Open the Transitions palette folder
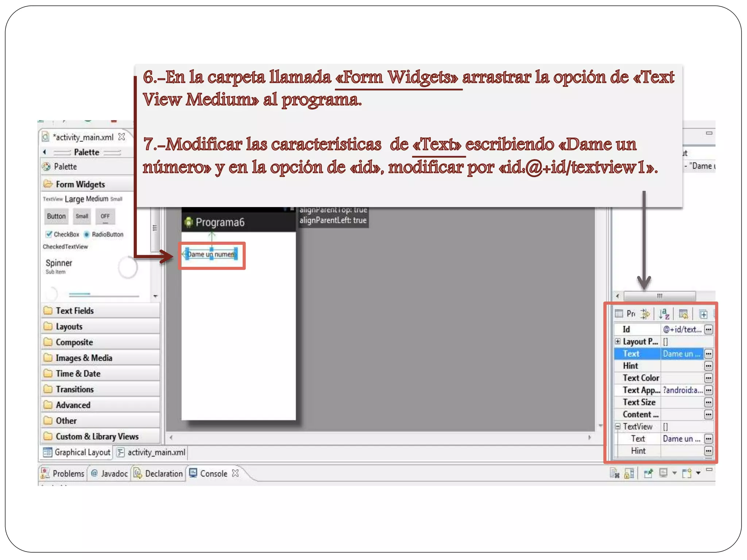Image resolution: width=747 pixels, height=560 pixels. pos(101,389)
